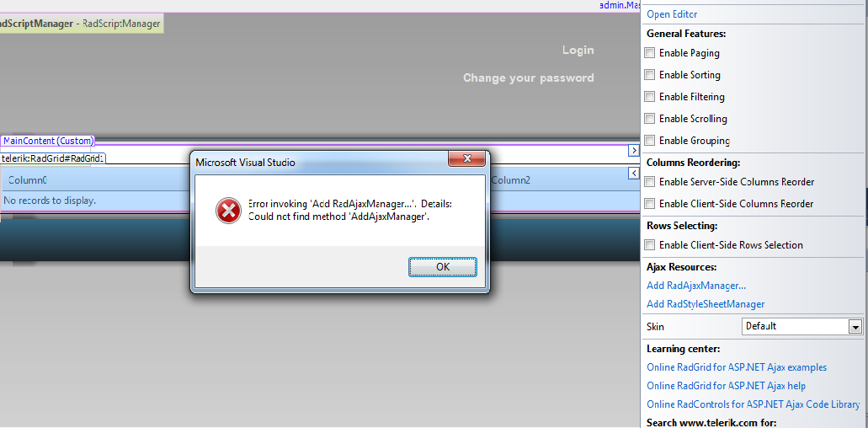
Task: Open the MainContent smart tag arrow
Action: [x=633, y=151]
